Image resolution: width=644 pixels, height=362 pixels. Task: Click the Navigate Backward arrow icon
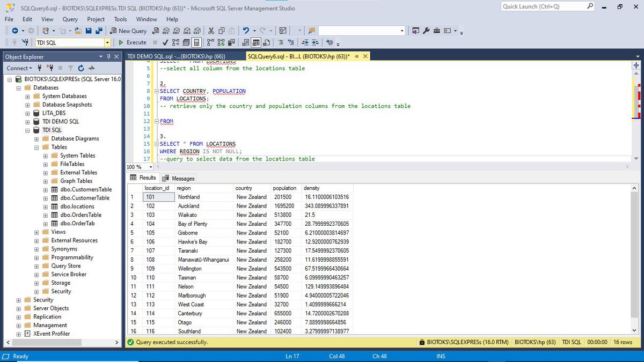pyautogui.click(x=15, y=31)
